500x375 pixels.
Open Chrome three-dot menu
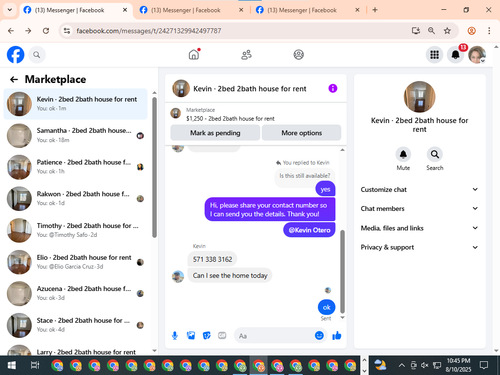pyautogui.click(x=489, y=31)
